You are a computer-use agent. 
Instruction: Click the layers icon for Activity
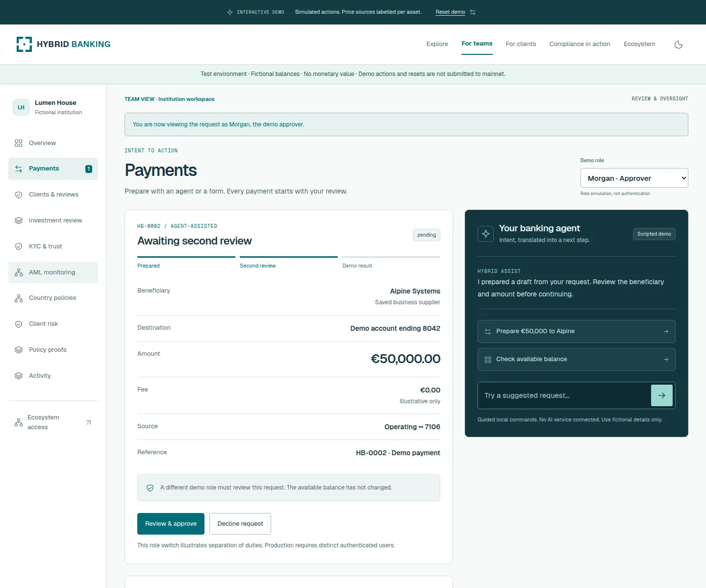point(19,376)
